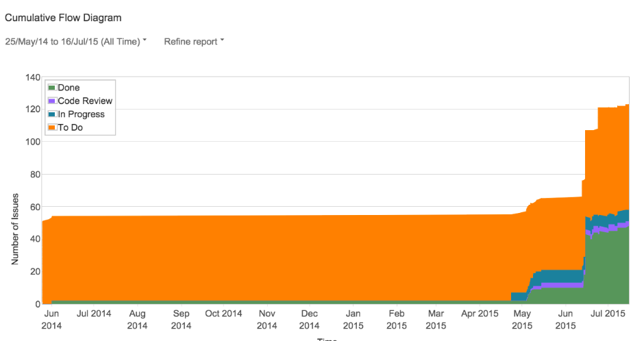Image resolution: width=644 pixels, height=341 pixels.
Task: Click the Cumulative Flow Diagram title
Action: point(63,18)
